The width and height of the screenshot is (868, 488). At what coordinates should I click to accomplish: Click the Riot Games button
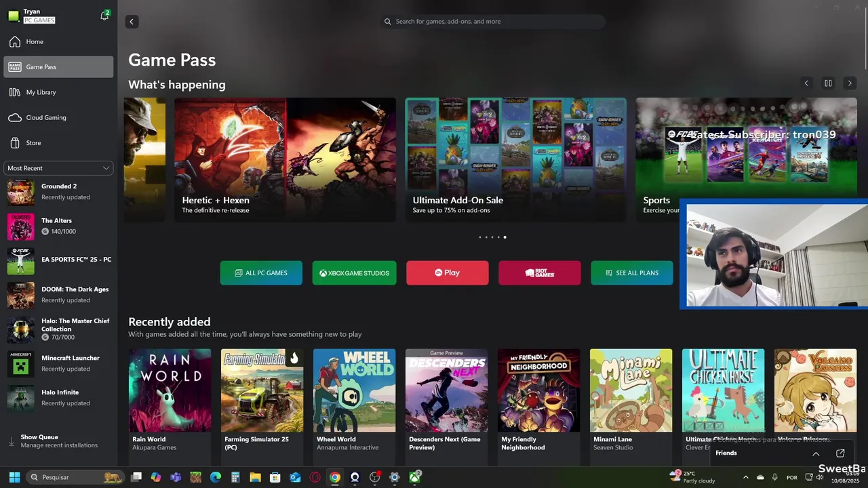tap(539, 273)
